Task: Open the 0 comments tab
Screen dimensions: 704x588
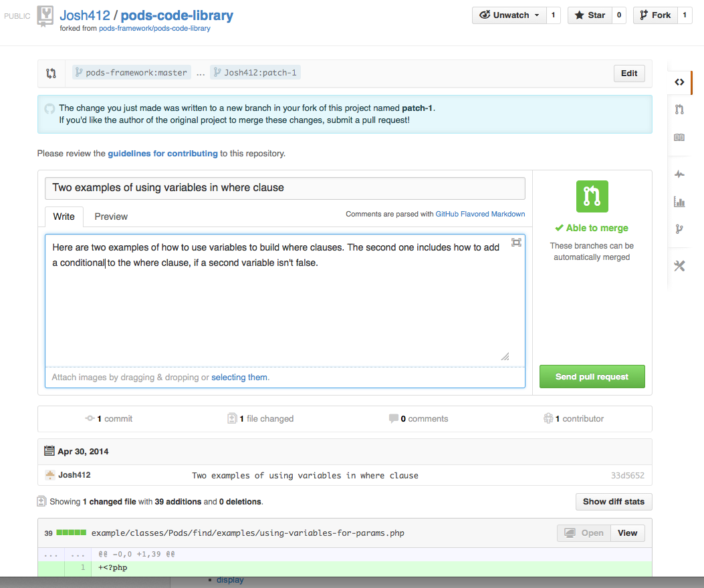Action: 419,418
